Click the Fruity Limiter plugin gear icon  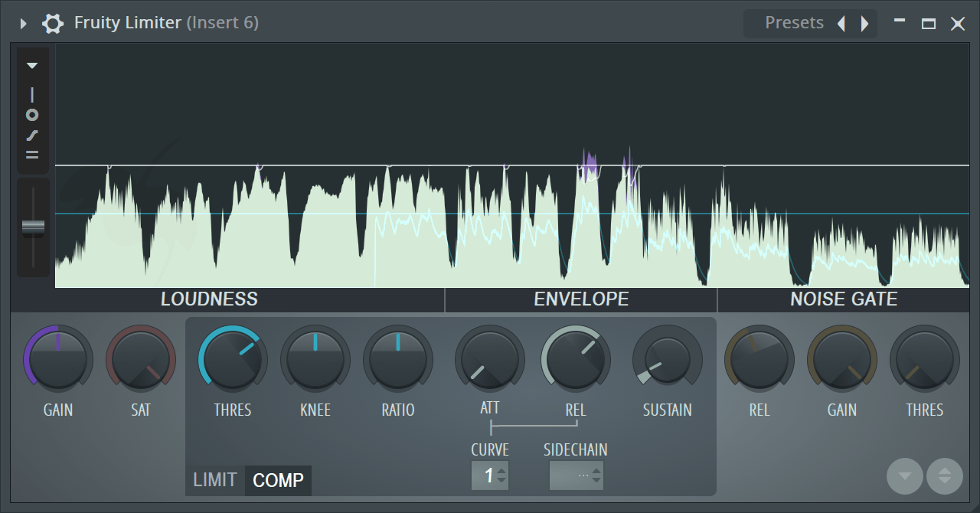(52, 23)
